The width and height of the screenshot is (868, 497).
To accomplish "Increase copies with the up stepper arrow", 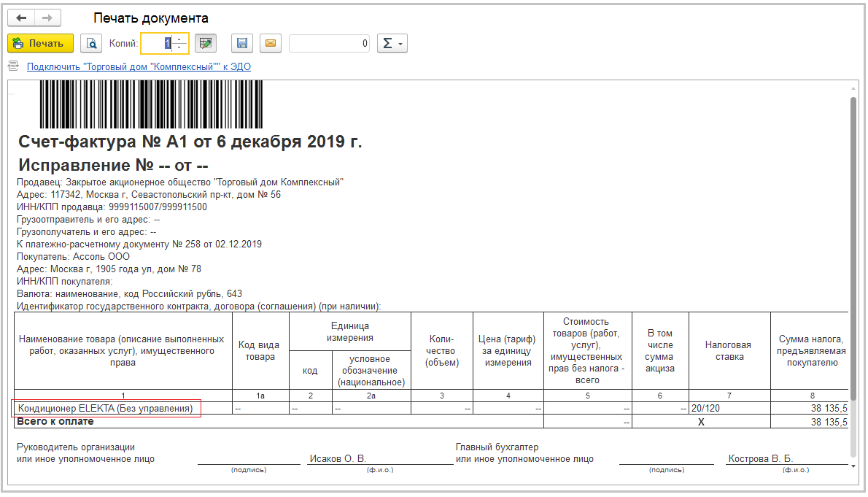I will (179, 39).
